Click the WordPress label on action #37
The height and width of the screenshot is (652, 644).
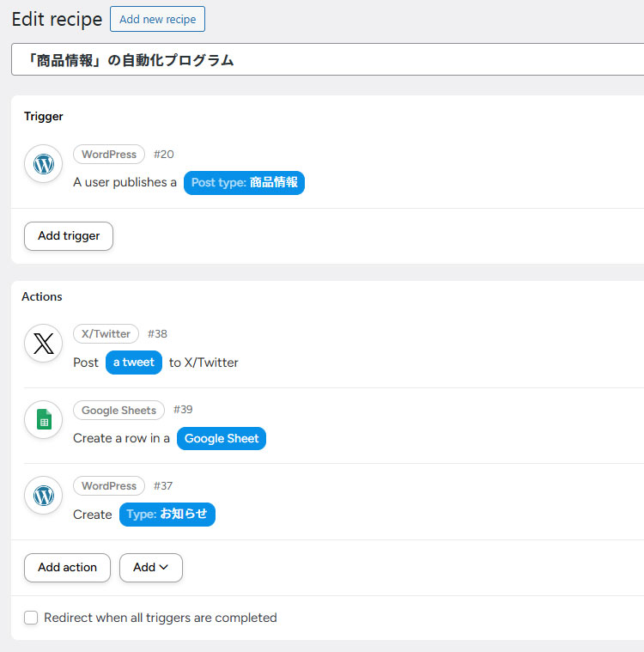(x=109, y=485)
